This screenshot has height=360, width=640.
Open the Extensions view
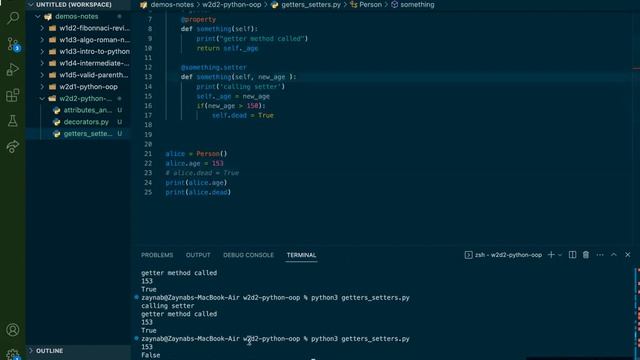click(13, 95)
